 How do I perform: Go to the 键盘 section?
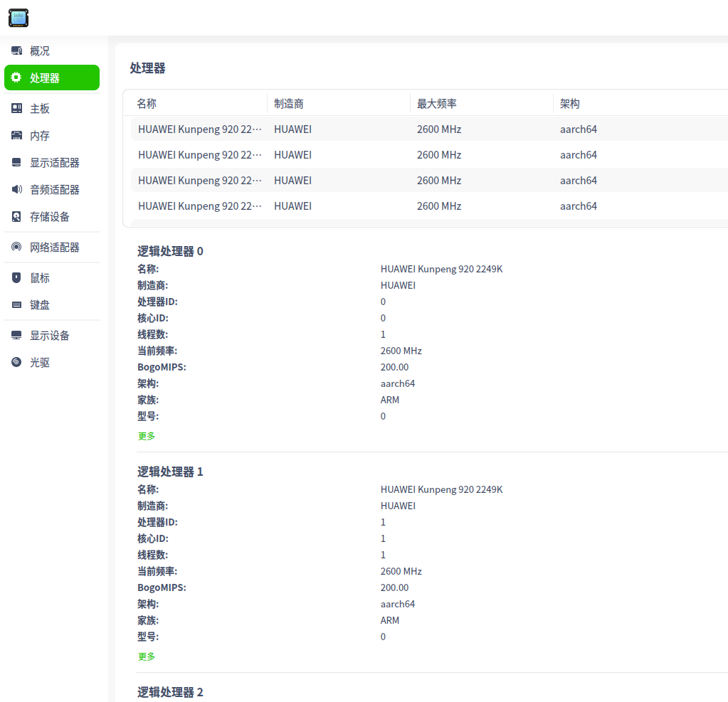51,305
